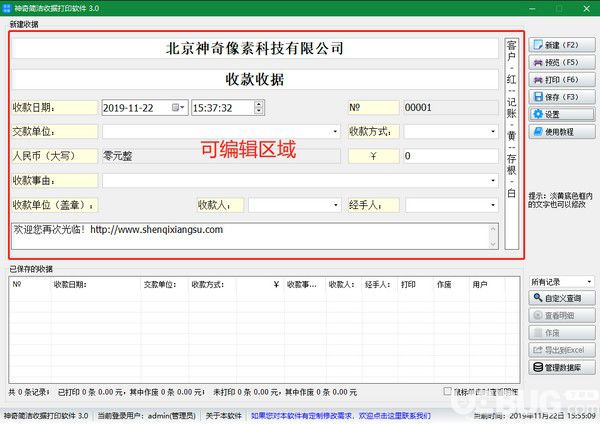Click the app icon in title bar
This screenshot has width=600, height=424.
[x=7, y=8]
